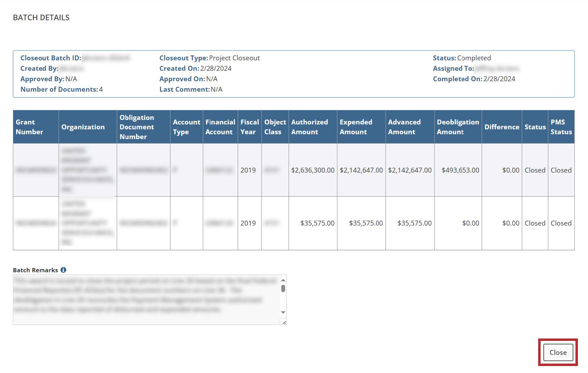Click inside the Batch Remarks text area
588x373 pixels.
pos(146,299)
